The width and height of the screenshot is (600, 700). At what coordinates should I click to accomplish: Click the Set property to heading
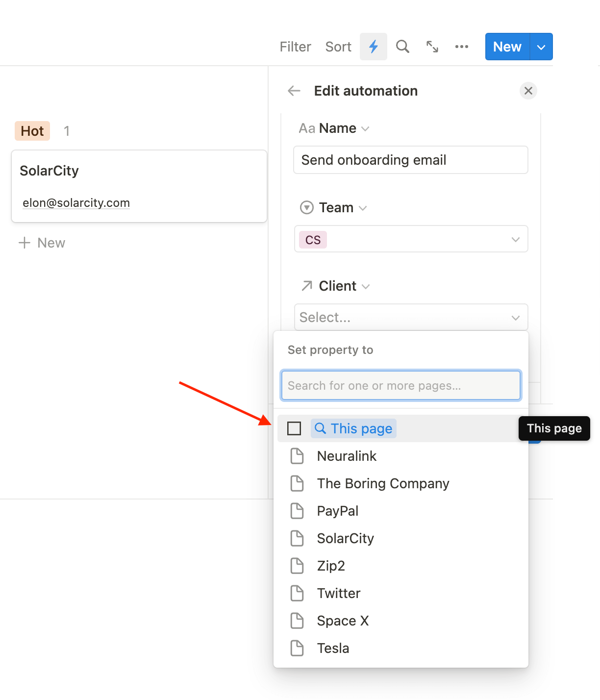(330, 350)
